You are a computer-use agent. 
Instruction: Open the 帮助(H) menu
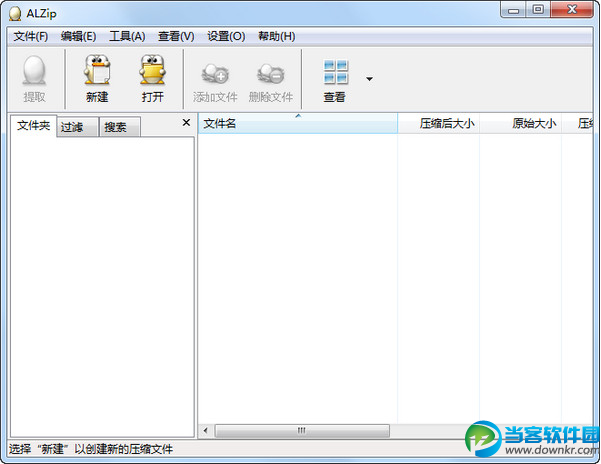point(277,36)
